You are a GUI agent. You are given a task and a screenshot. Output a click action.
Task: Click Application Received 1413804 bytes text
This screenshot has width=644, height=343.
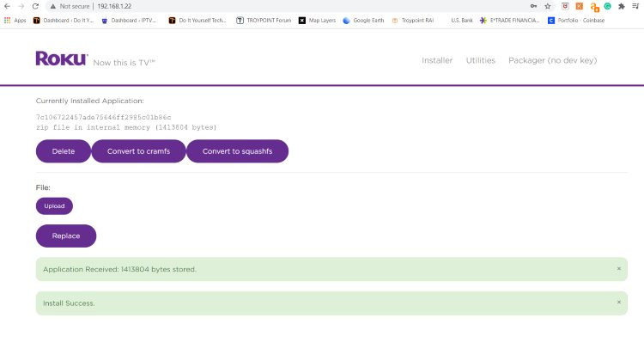[x=119, y=269]
